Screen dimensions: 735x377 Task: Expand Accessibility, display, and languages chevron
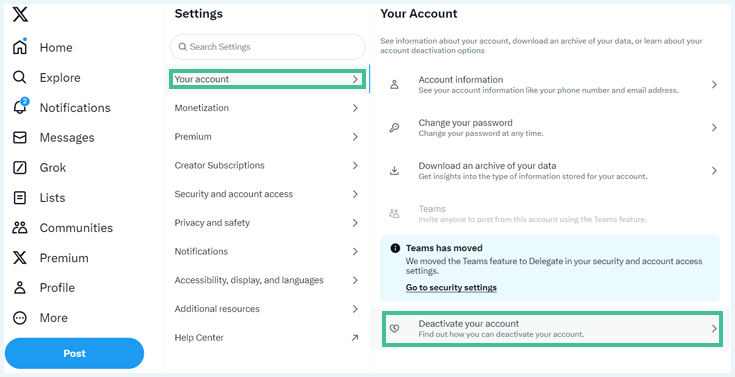tap(355, 280)
